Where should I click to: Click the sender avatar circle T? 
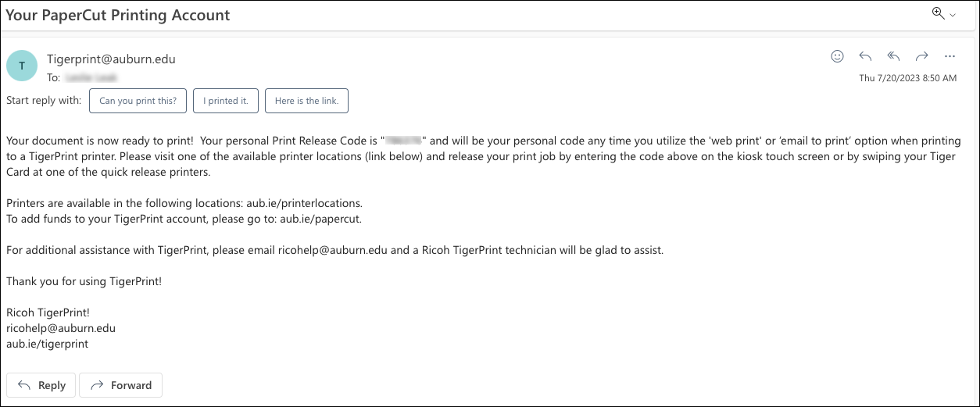[22, 66]
